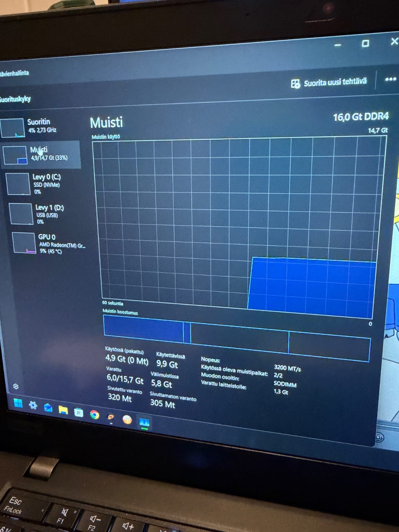Click the "SODIMM" form factor value
Image resolution: width=399 pixels, height=532 pixels.
[285, 384]
